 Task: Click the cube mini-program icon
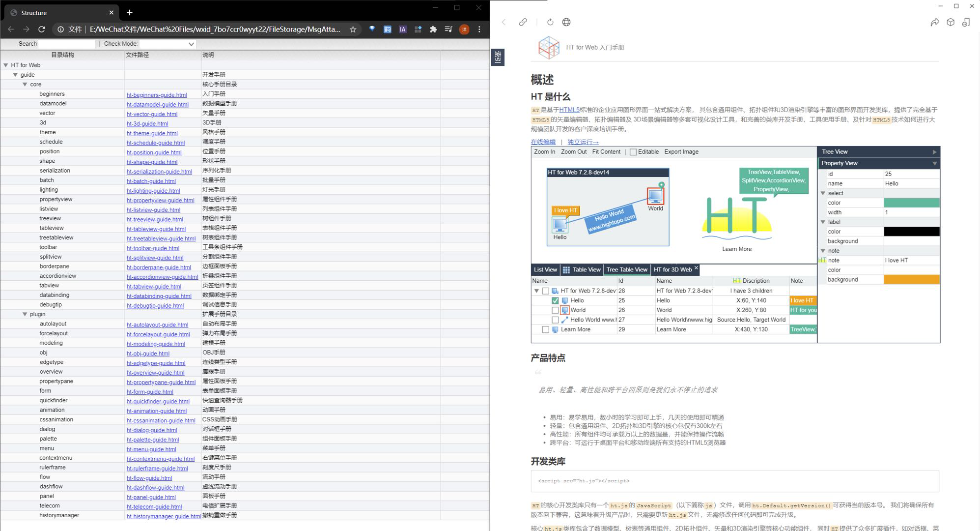(x=951, y=22)
